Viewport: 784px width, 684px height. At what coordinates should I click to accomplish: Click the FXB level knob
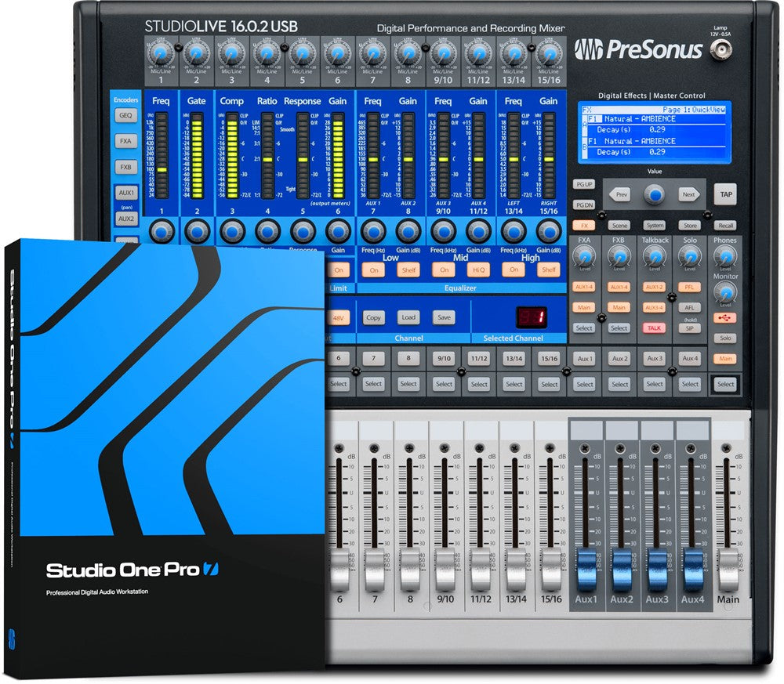(x=619, y=257)
